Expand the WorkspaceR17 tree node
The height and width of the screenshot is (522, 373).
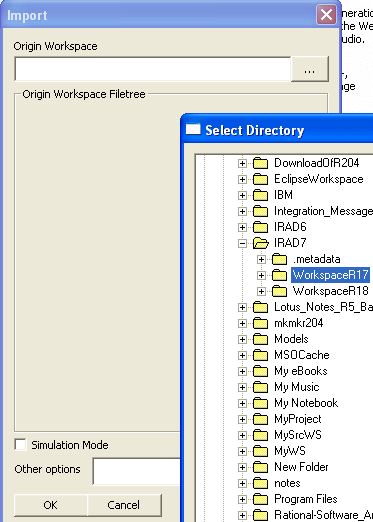click(x=261, y=275)
